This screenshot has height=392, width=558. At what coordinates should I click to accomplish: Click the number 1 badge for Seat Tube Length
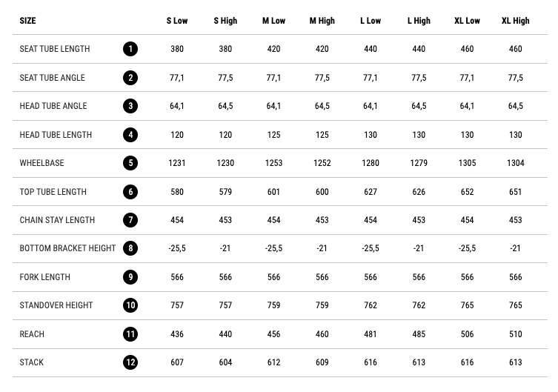(130, 49)
